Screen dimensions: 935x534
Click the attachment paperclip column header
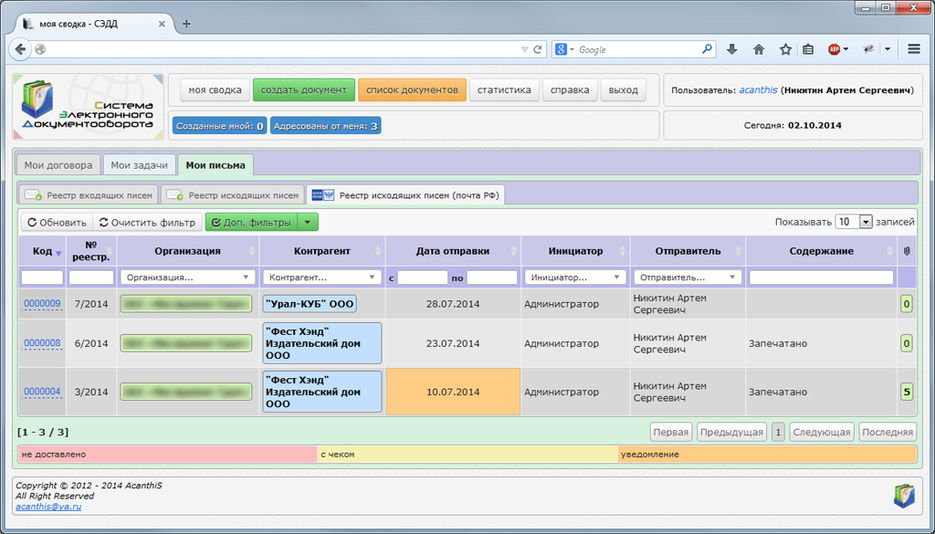point(906,251)
